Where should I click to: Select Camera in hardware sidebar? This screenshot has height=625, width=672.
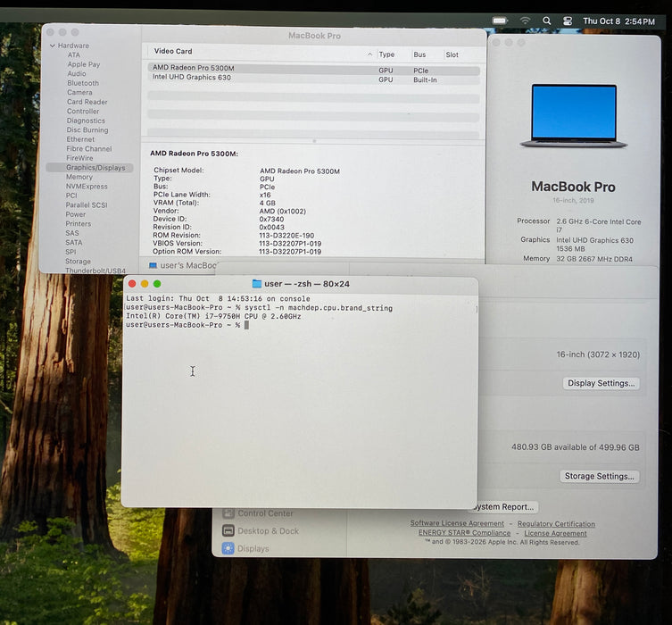point(79,93)
